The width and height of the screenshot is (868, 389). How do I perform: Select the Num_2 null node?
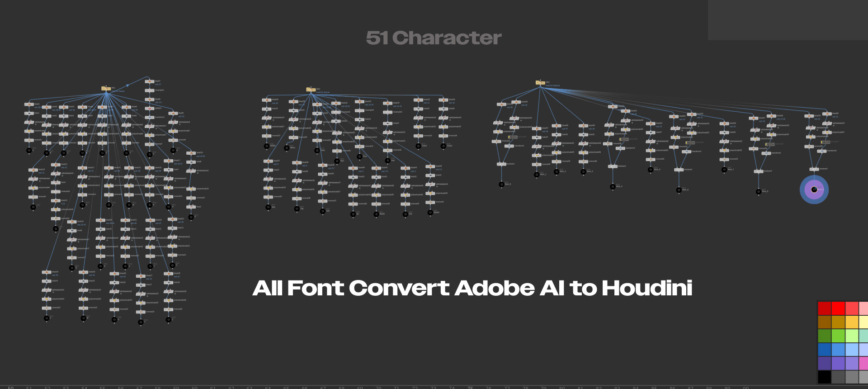[557, 171]
